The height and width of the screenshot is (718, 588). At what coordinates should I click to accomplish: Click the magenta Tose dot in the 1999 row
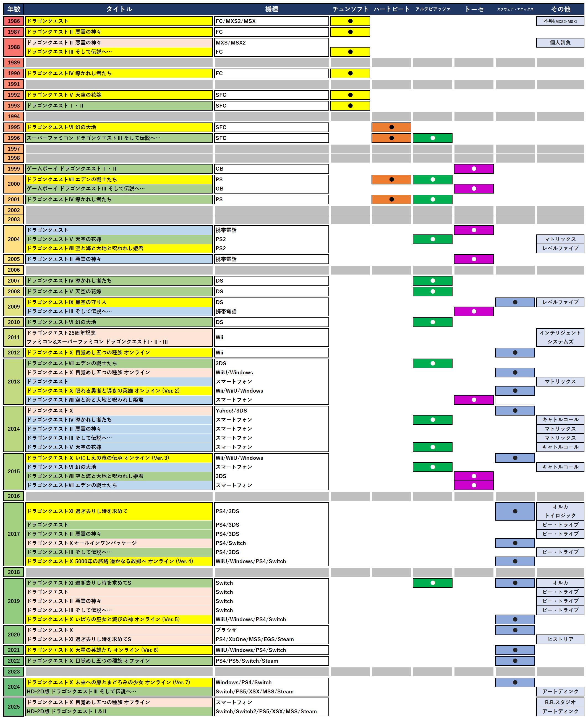[x=474, y=169]
